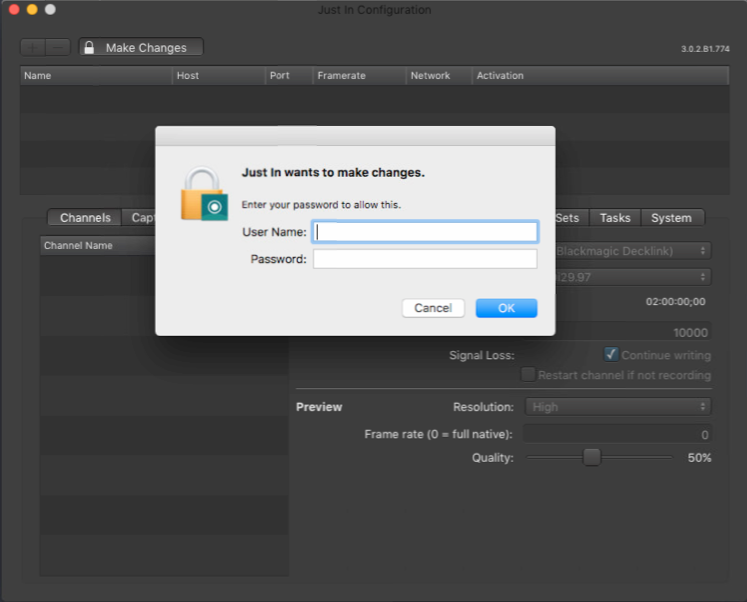Cancel the authentication dialog

pos(433,308)
